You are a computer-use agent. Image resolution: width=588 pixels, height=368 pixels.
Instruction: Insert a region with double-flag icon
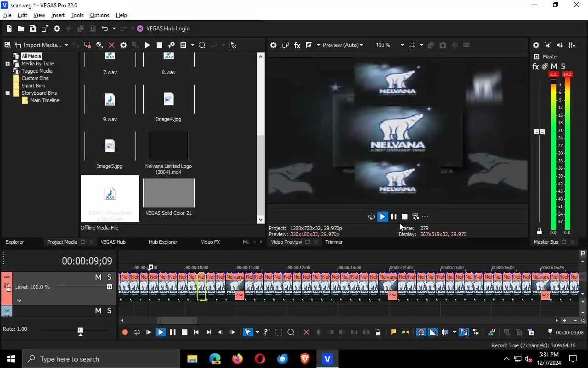click(406, 332)
